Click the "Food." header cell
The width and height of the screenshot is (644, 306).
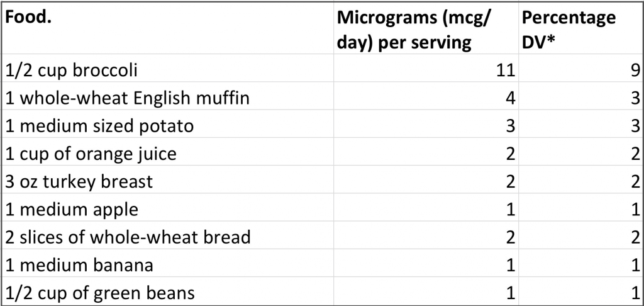coord(167,28)
